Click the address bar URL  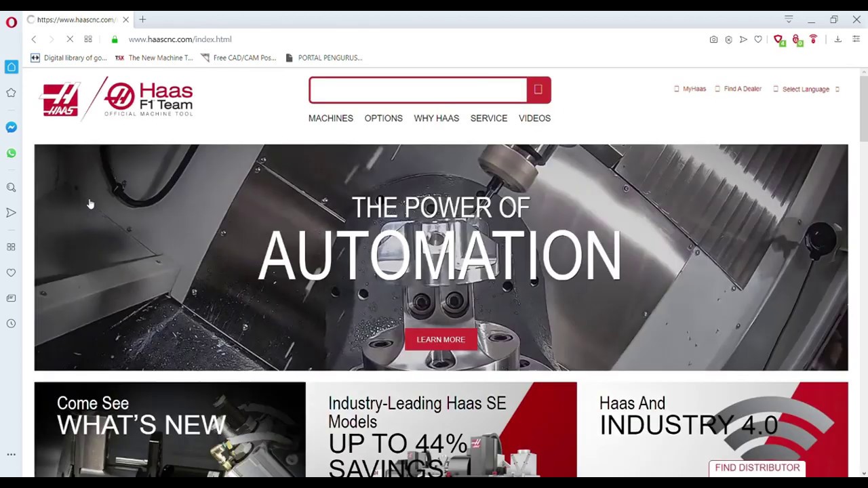180,39
